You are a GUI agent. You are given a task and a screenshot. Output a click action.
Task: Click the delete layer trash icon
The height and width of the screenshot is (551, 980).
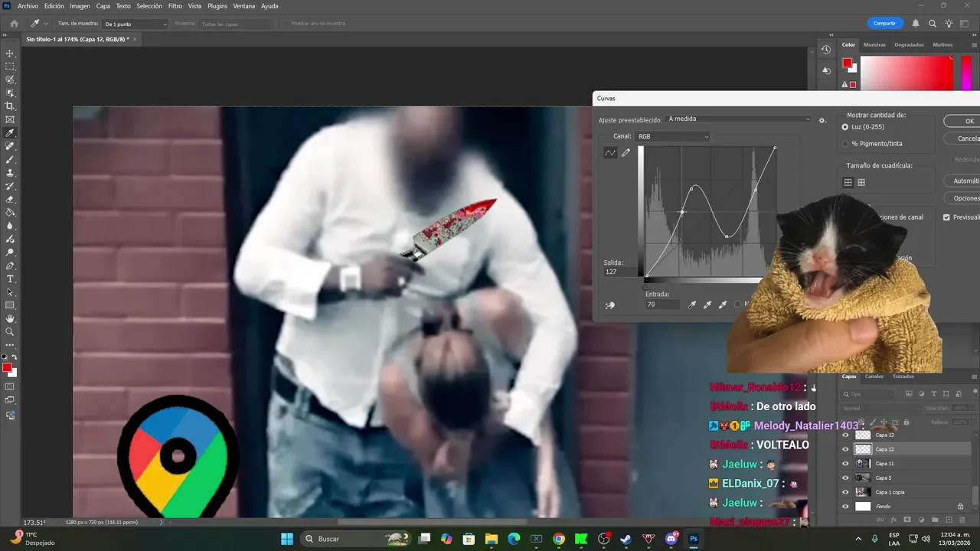(962, 520)
